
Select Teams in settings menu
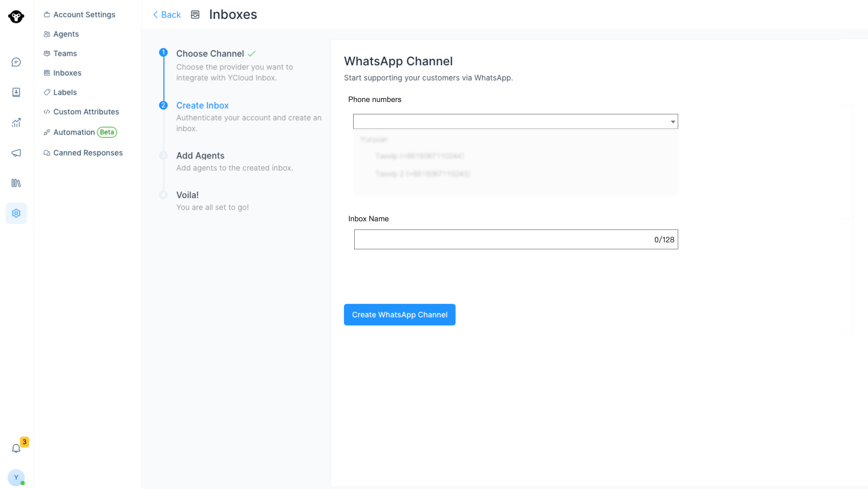pyautogui.click(x=65, y=53)
